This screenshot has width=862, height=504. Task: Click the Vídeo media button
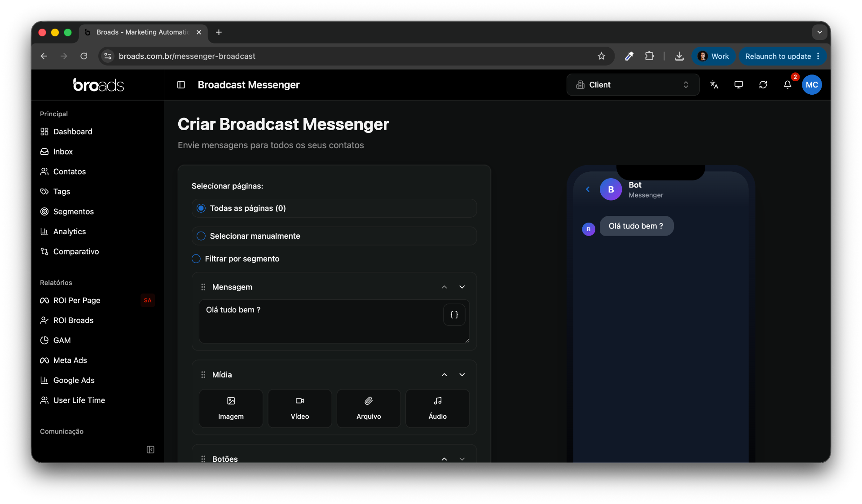point(300,408)
